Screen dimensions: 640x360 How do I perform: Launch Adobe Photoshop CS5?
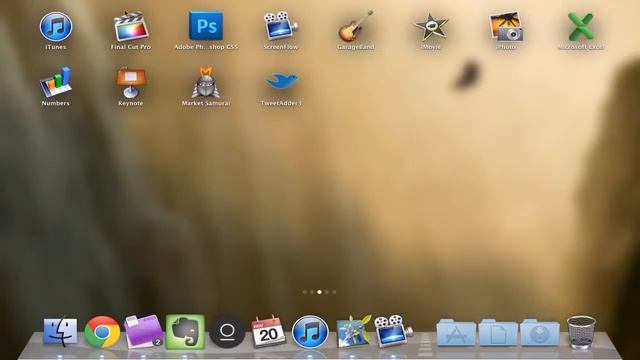(x=206, y=26)
